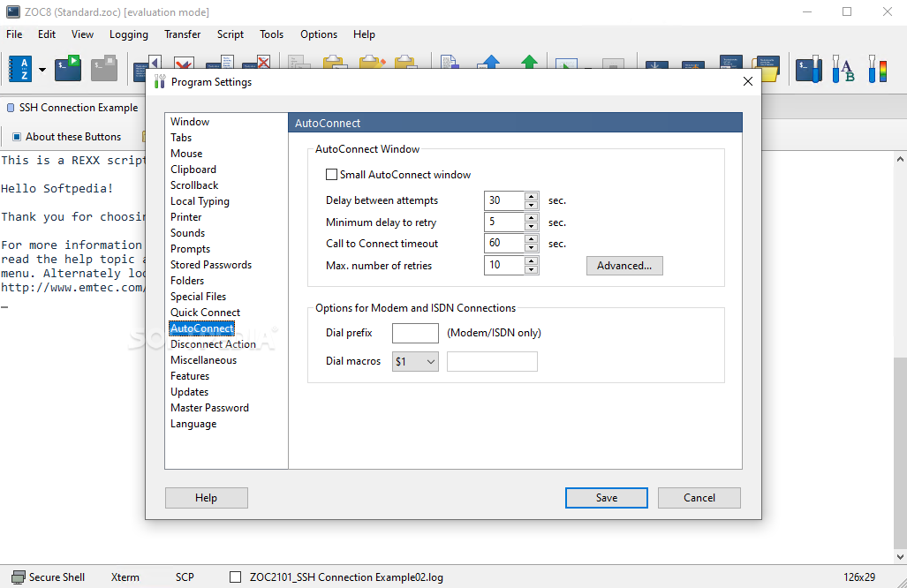Expand the arrow beside the address book icon
This screenshot has width=907, height=588.
(42, 70)
